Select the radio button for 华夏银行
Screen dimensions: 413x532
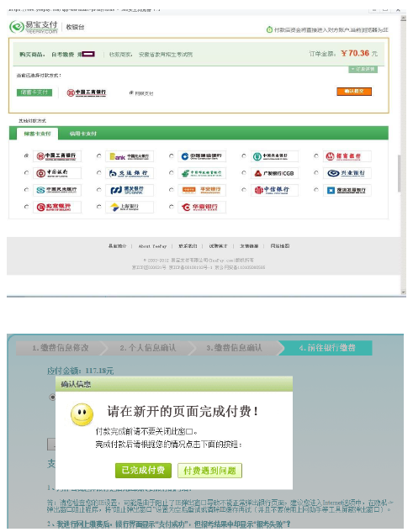pos(172,206)
